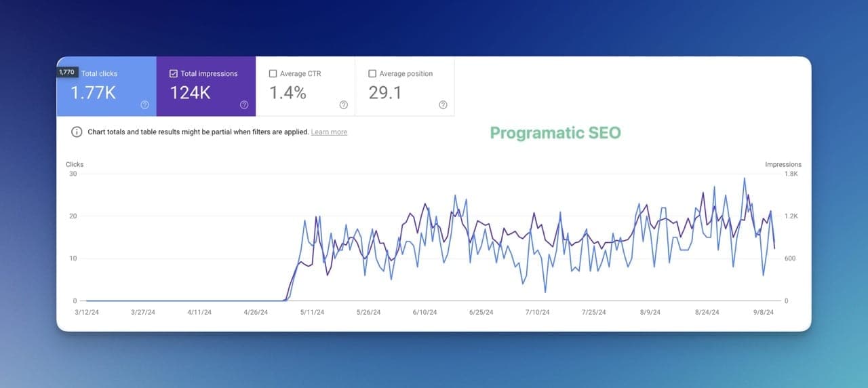Click the Programatic SEO heading text
The height and width of the screenshot is (388, 868).
pos(555,133)
